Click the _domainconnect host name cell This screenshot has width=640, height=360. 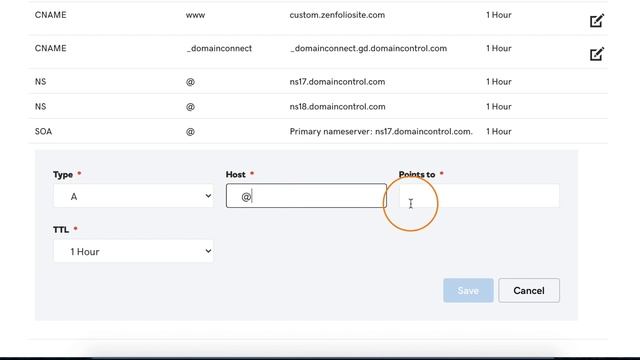tap(219, 49)
